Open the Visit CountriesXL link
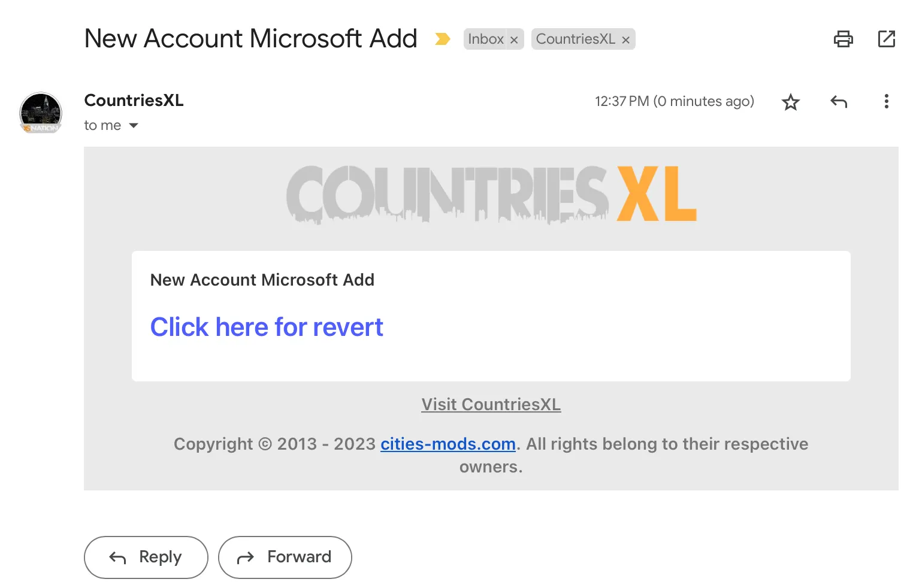 pyautogui.click(x=491, y=404)
